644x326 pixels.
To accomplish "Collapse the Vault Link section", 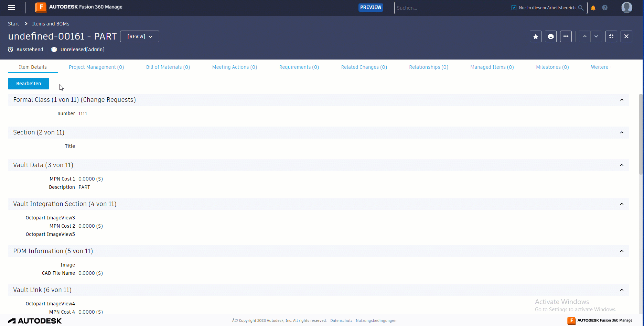I will pyautogui.click(x=622, y=290).
